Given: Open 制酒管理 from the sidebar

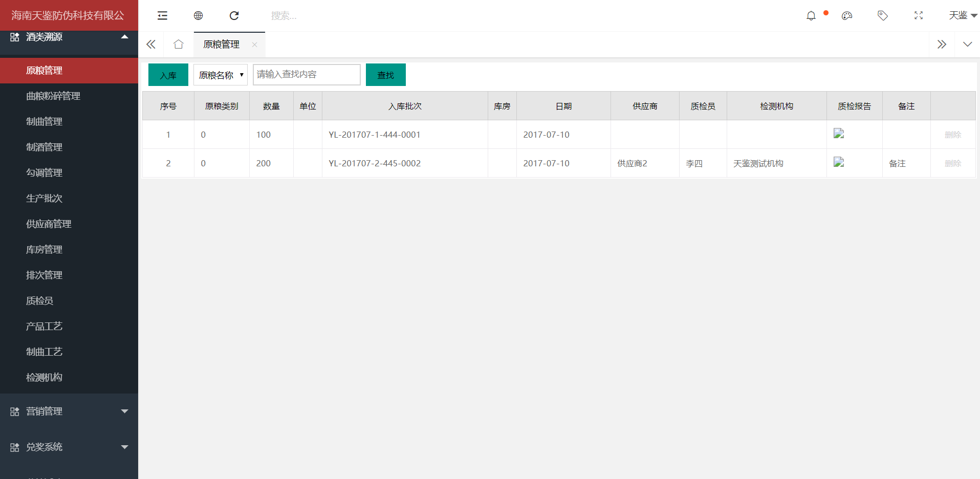Looking at the screenshot, I should pyautogui.click(x=45, y=147).
